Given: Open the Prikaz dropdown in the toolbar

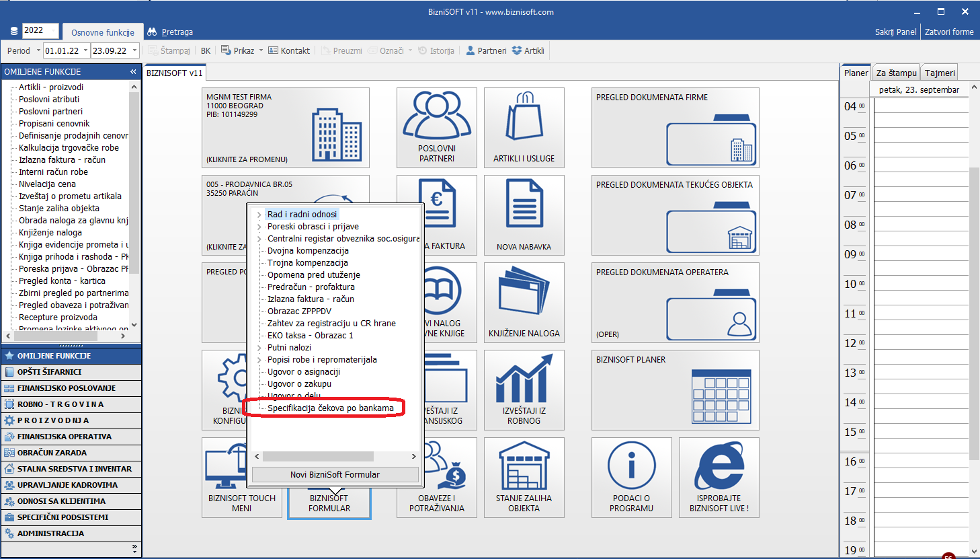Looking at the screenshot, I should 261,50.
